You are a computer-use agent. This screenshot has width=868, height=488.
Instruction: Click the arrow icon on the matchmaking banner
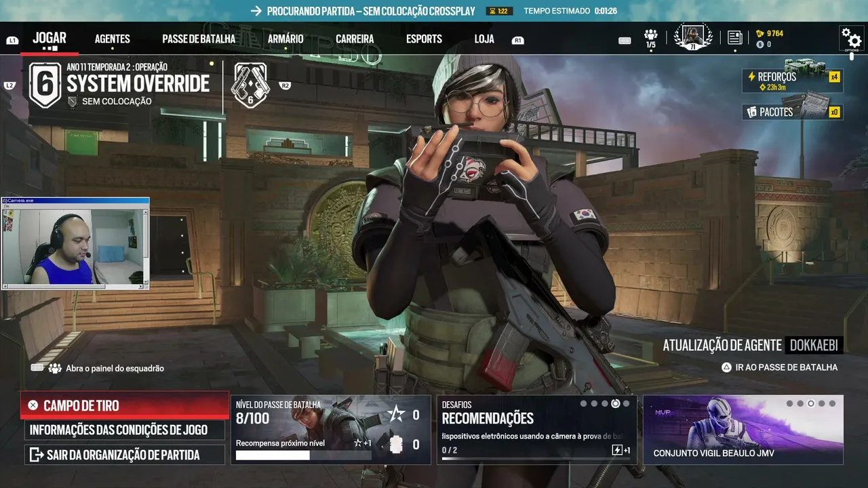click(x=256, y=11)
